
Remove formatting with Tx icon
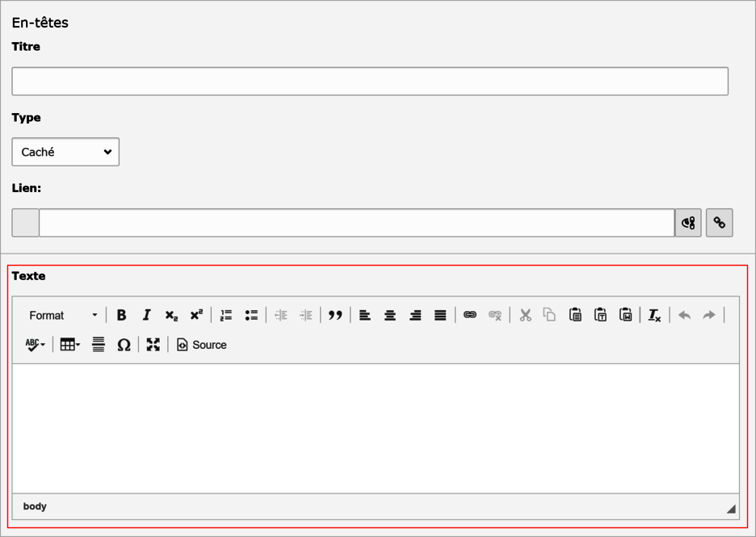tap(654, 315)
